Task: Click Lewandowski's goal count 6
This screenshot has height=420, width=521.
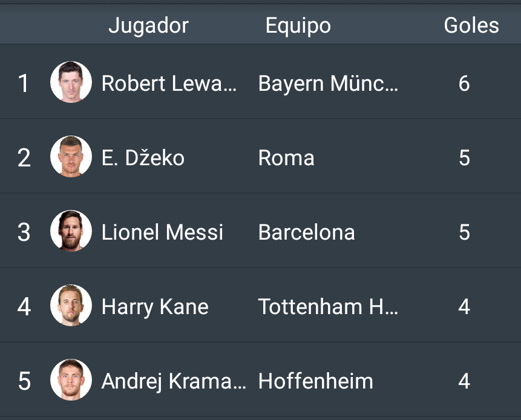Action: (464, 83)
